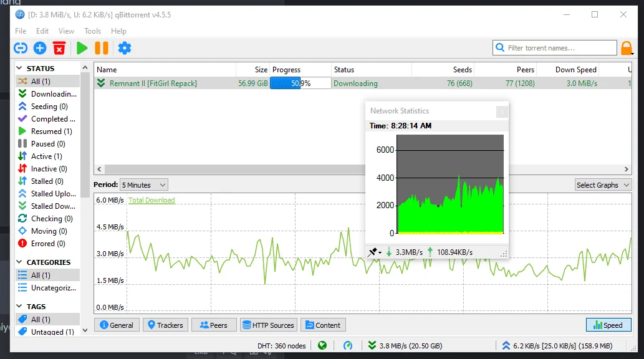644x359 pixels.
Task: Select Inactive (0) status filter
Action: (x=47, y=169)
